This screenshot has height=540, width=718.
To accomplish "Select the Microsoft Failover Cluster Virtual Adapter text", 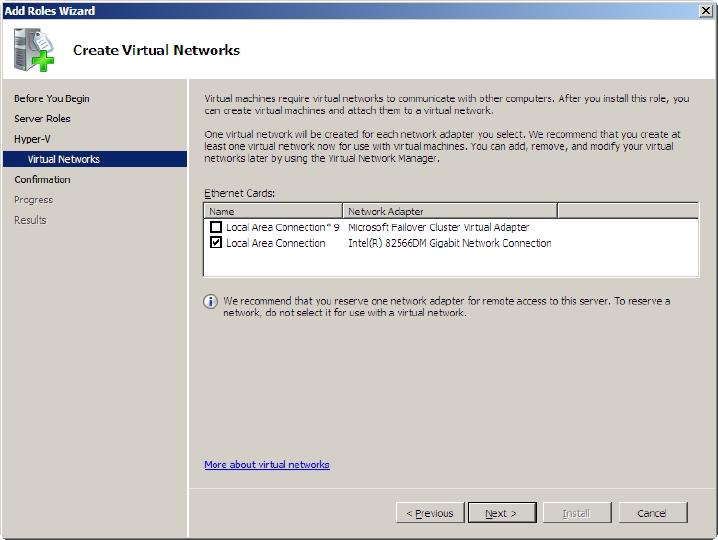I will 438,227.
